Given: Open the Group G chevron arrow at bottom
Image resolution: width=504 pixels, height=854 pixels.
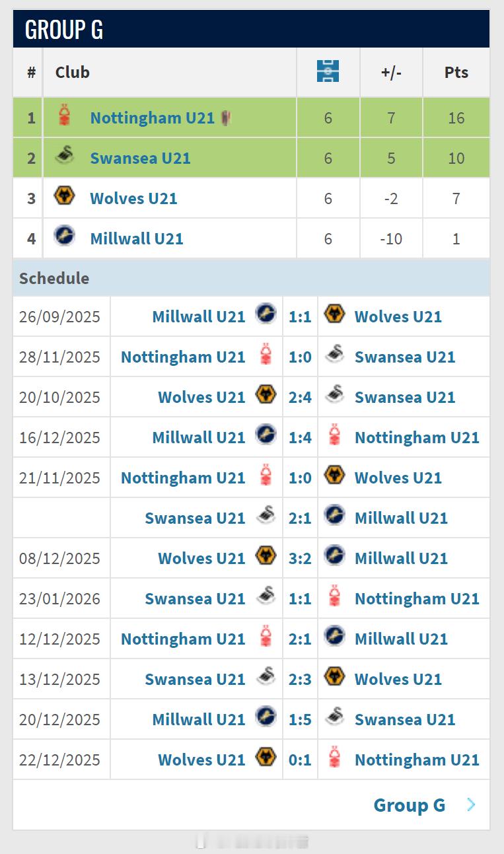Looking at the screenshot, I should [471, 804].
